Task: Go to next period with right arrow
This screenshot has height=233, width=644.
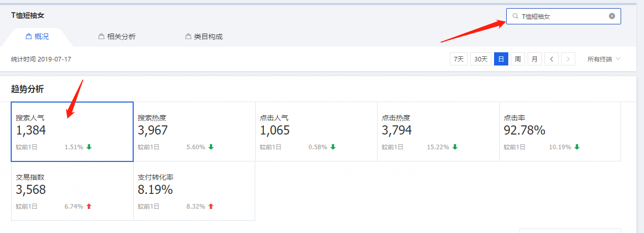Action: pyautogui.click(x=568, y=59)
